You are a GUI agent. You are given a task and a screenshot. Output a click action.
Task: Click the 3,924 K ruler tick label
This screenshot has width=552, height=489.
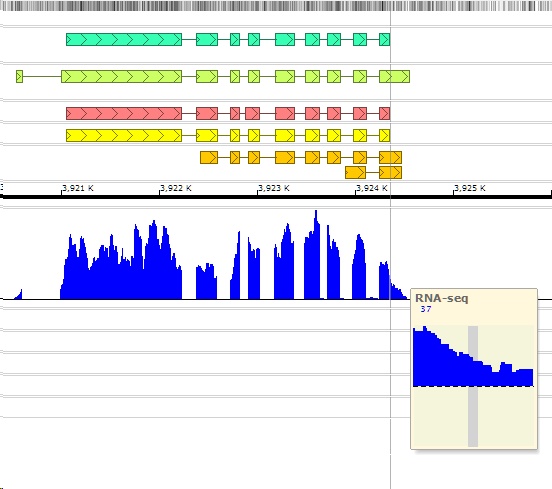point(372,188)
